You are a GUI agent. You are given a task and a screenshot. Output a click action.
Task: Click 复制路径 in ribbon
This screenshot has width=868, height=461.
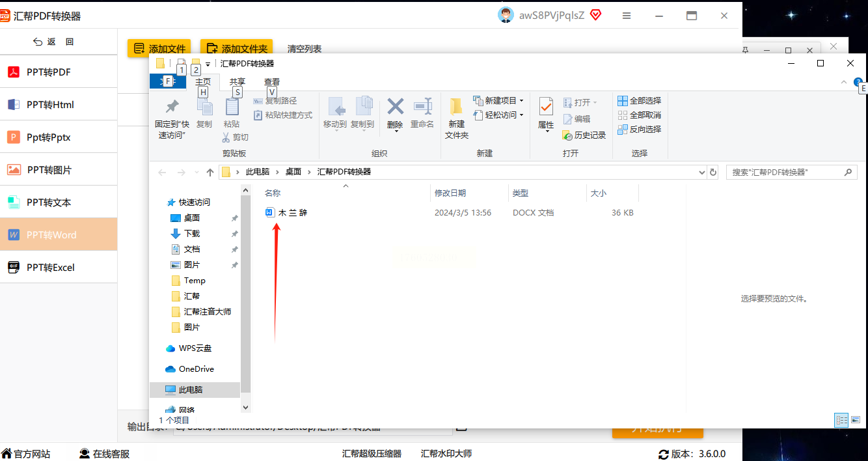point(275,101)
